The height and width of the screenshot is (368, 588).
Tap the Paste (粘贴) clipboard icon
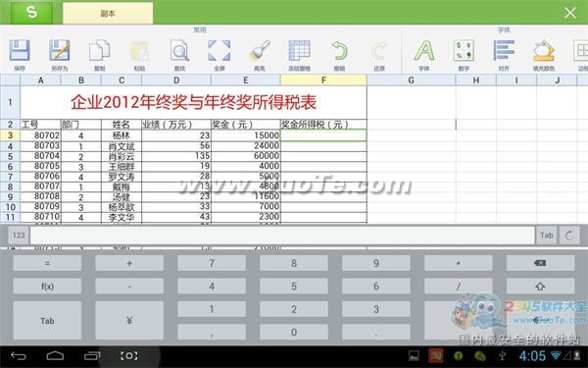(x=139, y=51)
